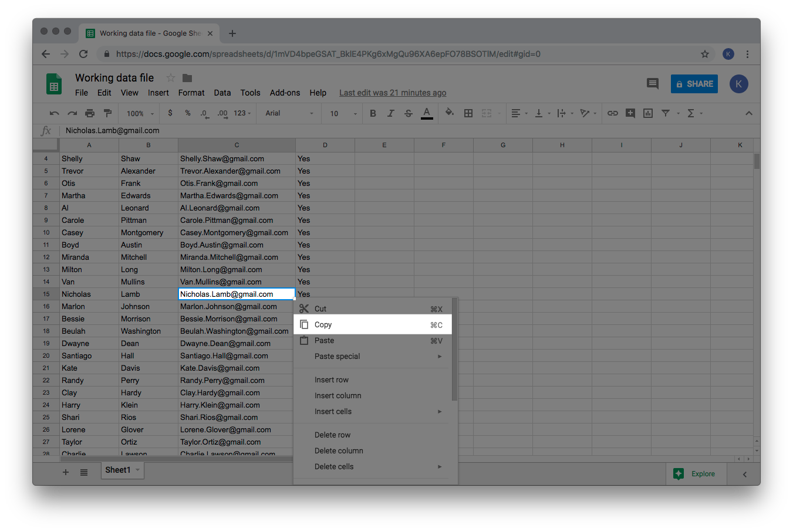Click the Insert comment icon
Viewport: 793px width, 532px height.
click(x=630, y=113)
